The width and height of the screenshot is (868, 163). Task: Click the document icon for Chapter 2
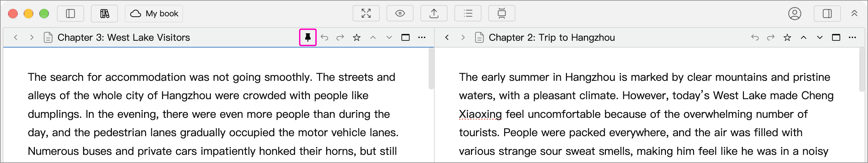pyautogui.click(x=479, y=37)
